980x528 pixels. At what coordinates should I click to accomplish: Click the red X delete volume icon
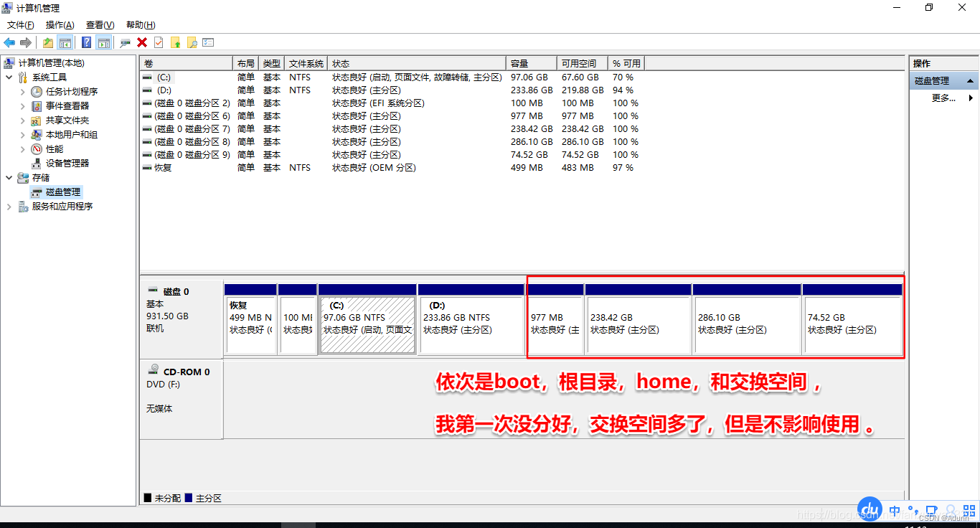pyautogui.click(x=142, y=42)
